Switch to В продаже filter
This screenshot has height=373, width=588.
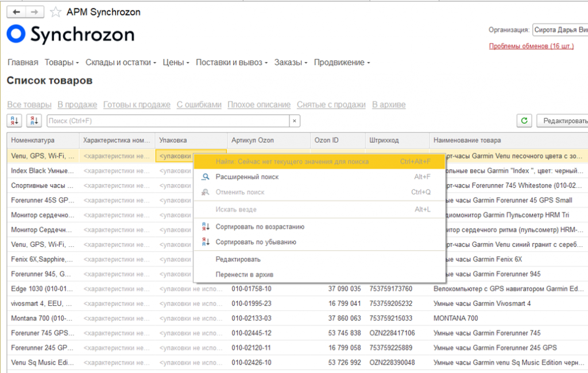point(78,104)
